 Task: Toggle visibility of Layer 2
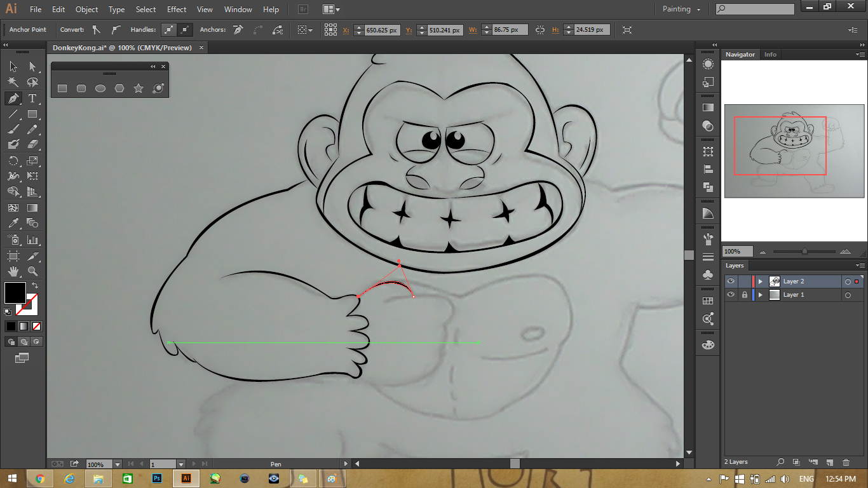[x=731, y=281]
